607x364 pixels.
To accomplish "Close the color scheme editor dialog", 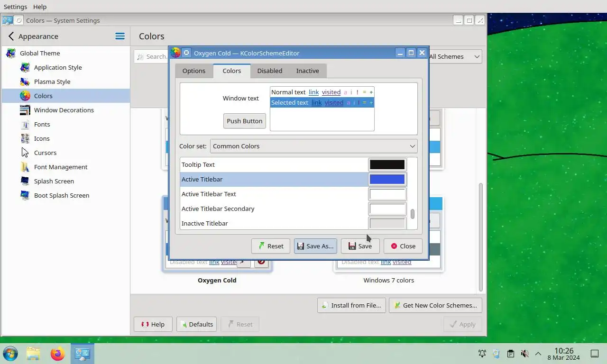I will tap(403, 246).
